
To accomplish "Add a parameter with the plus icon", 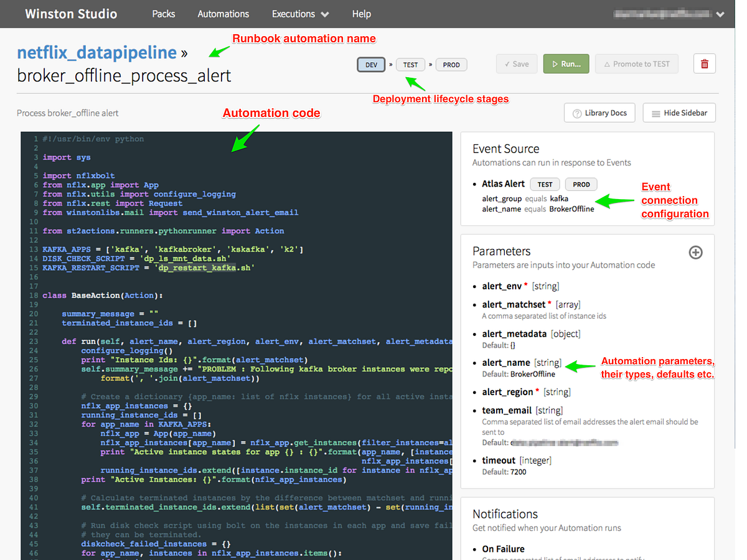I will pos(695,252).
